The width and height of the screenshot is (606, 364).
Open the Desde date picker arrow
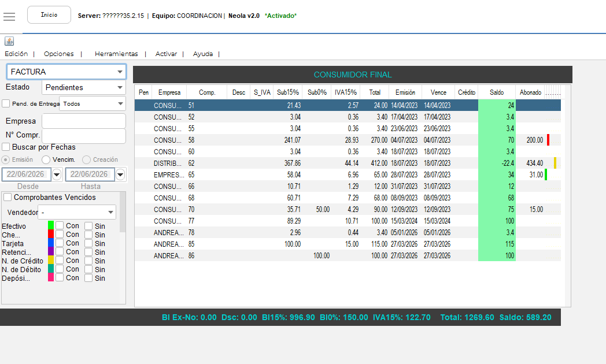pos(57,174)
